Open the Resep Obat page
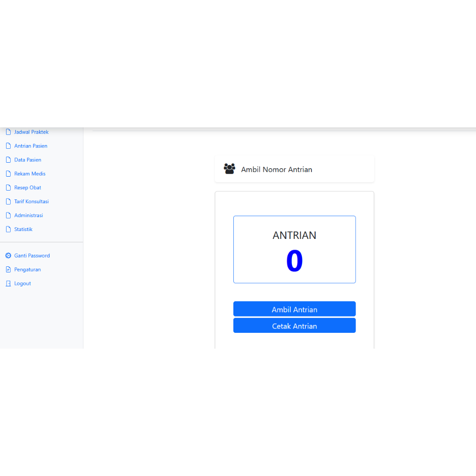The width and height of the screenshot is (476, 476). click(x=27, y=188)
